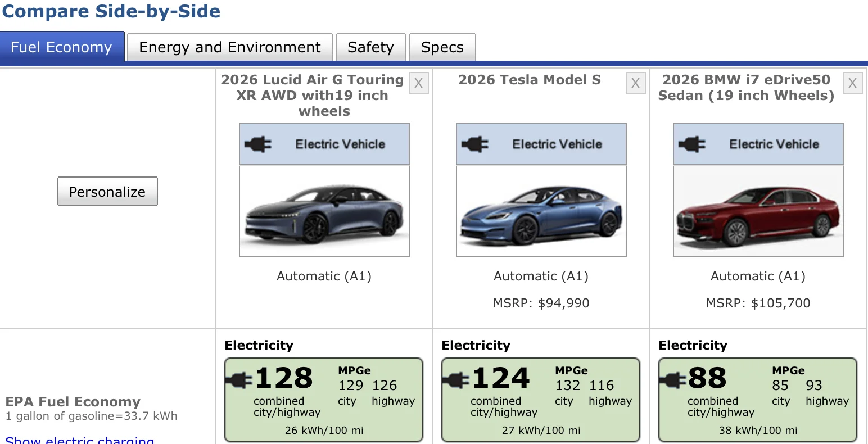
Task: Click the 38 kWh/100 mi value
Action: click(x=758, y=431)
